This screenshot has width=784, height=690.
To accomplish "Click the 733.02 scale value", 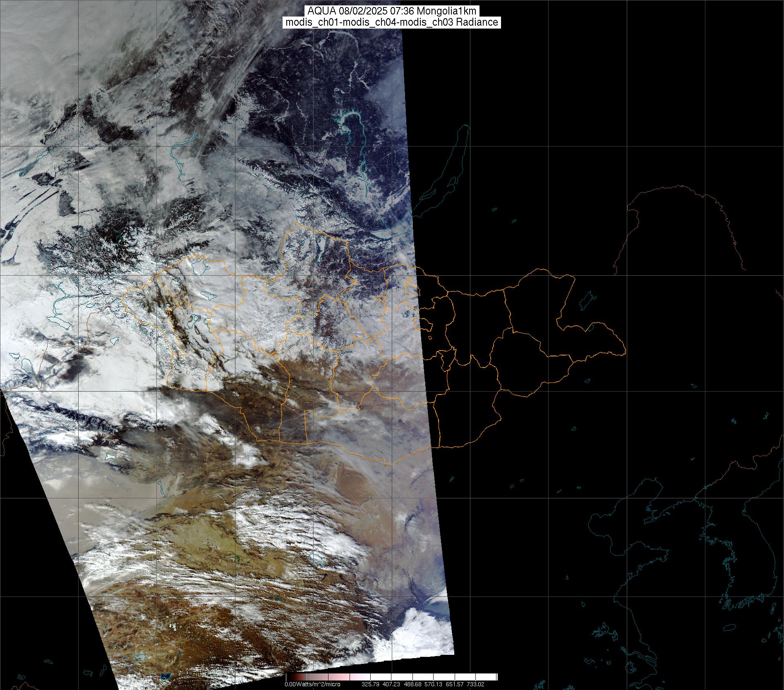I will pyautogui.click(x=477, y=684).
